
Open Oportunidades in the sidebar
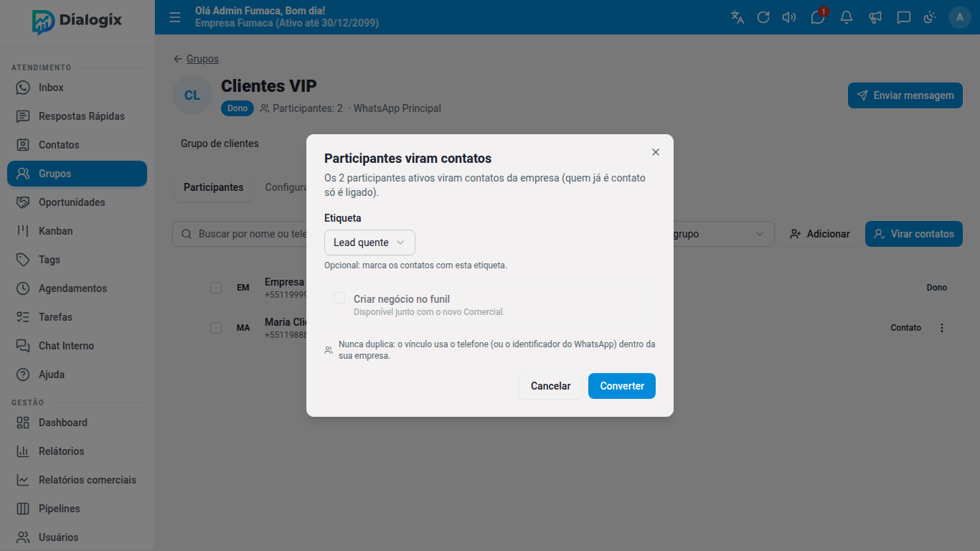coord(77,202)
